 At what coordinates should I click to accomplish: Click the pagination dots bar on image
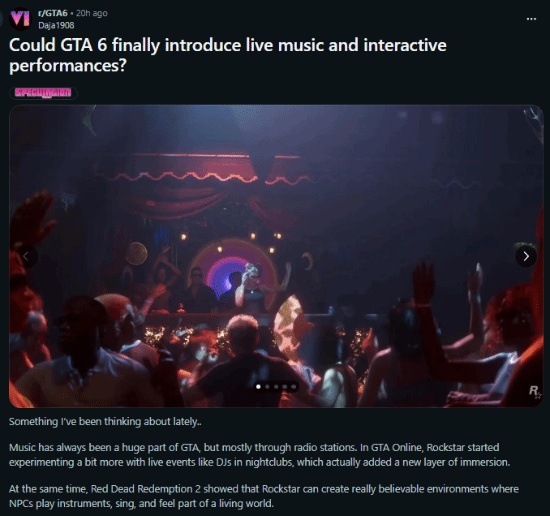pos(276,387)
